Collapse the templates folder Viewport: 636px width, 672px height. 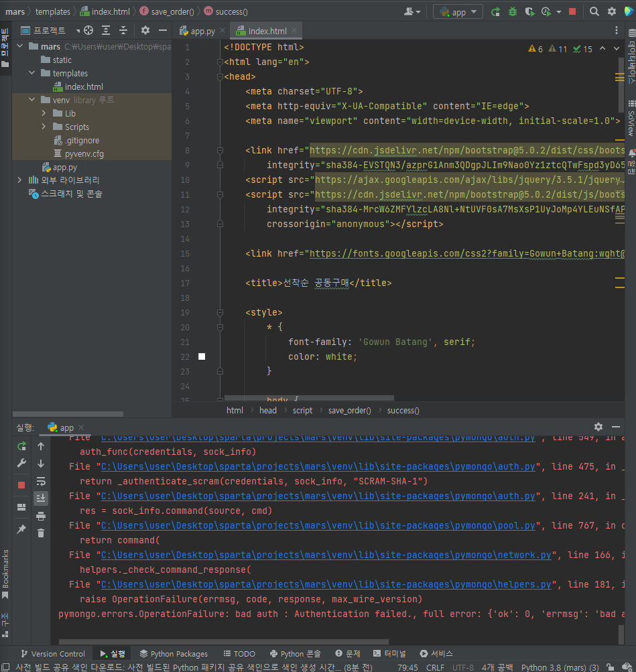tap(31, 73)
